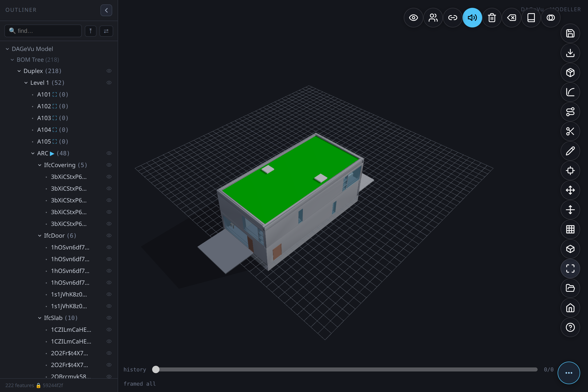Toggle visibility of Level 1 node
588x392 pixels.
[x=109, y=83]
